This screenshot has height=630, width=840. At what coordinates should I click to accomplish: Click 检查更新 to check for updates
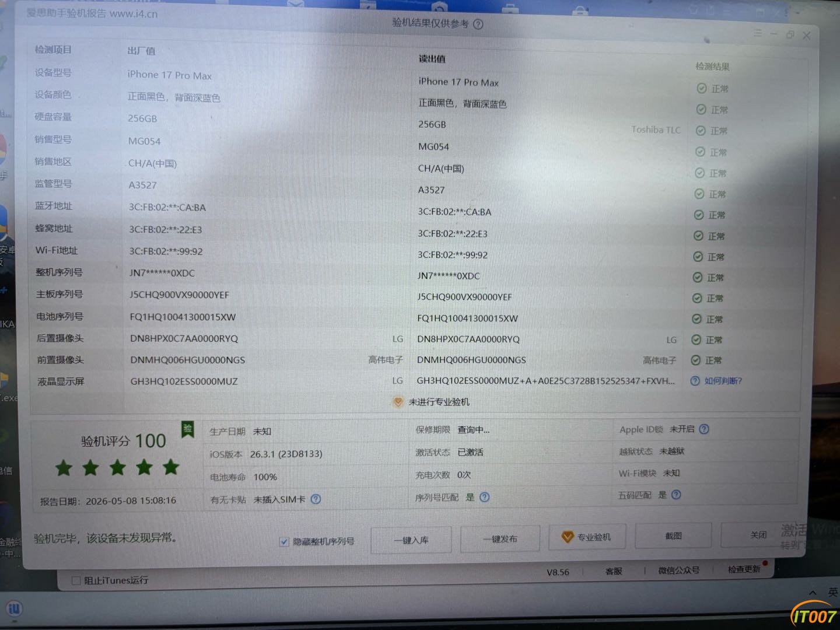744,569
